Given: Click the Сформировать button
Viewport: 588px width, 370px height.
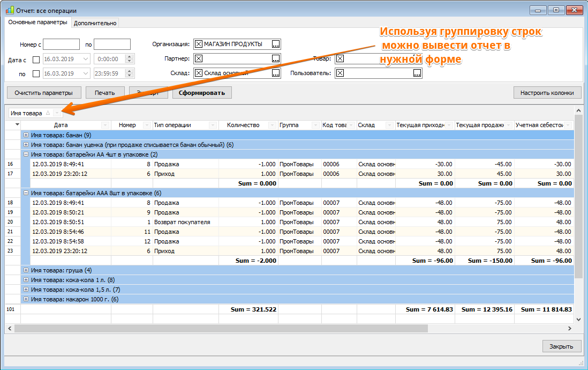Looking at the screenshot, I should coord(202,93).
